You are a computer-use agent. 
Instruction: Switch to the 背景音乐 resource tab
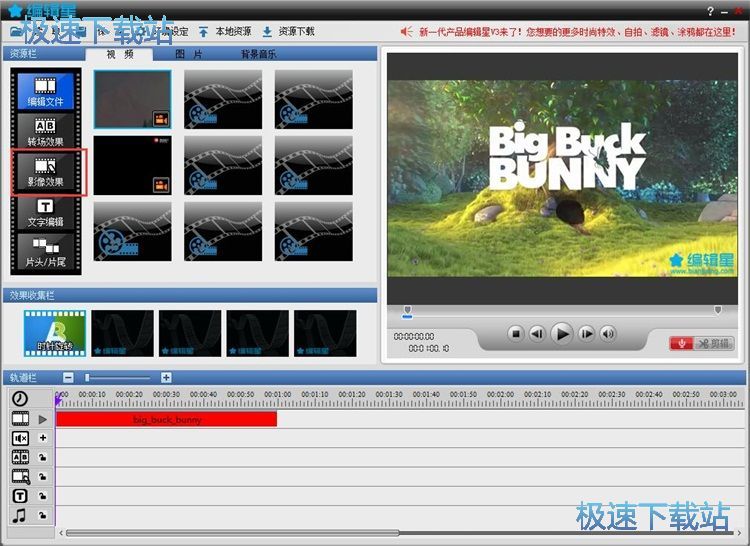pyautogui.click(x=258, y=55)
